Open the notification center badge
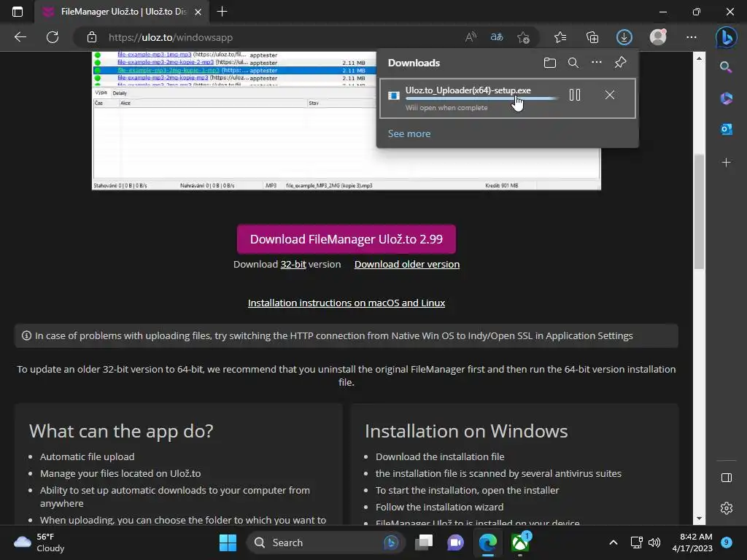Image resolution: width=747 pixels, height=560 pixels. [727, 542]
